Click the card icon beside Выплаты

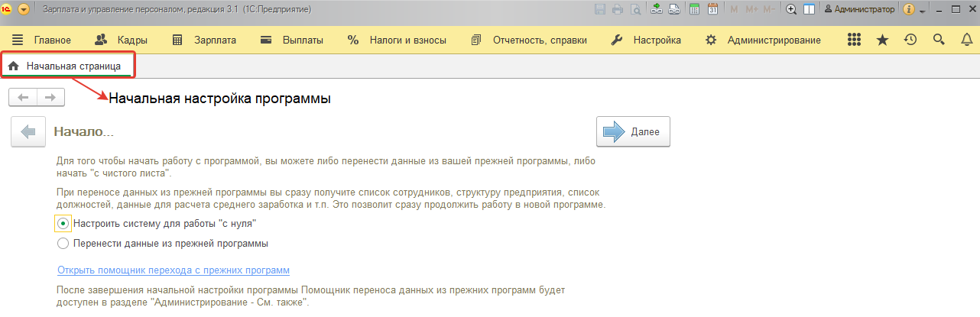[x=266, y=40]
